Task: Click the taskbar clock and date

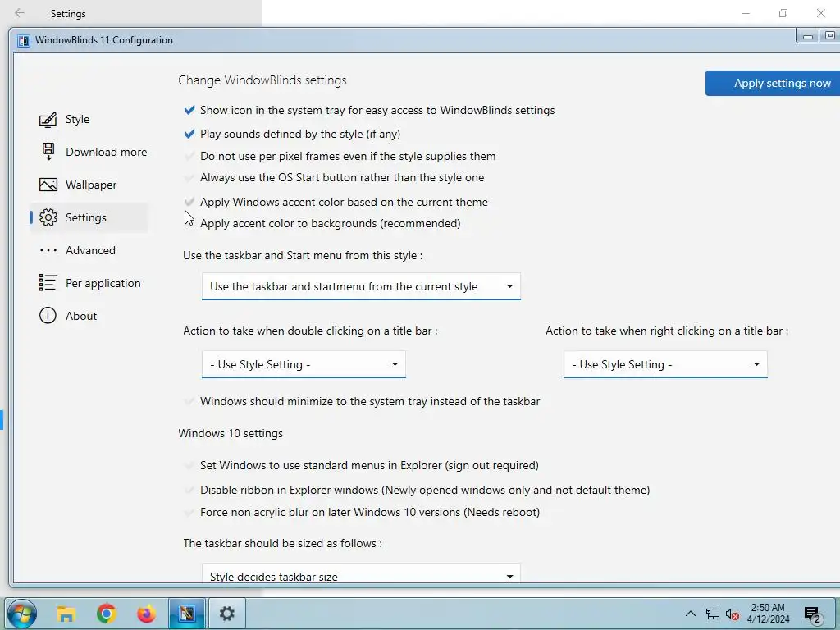Action: 768,614
